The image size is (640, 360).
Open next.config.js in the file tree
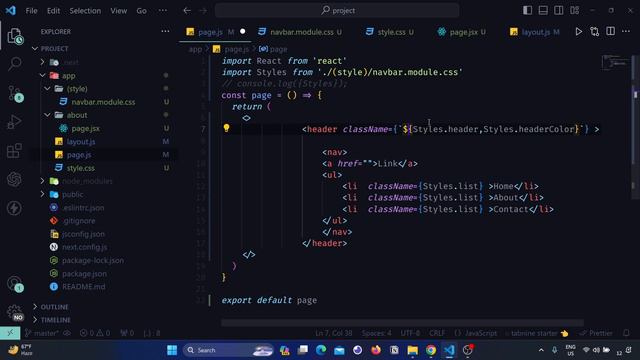[84, 247]
